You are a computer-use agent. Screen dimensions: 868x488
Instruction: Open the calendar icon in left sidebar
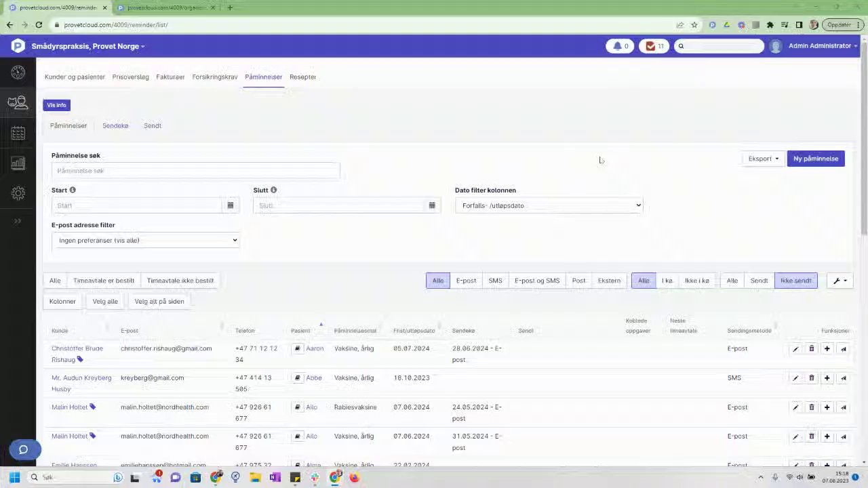[x=18, y=133]
